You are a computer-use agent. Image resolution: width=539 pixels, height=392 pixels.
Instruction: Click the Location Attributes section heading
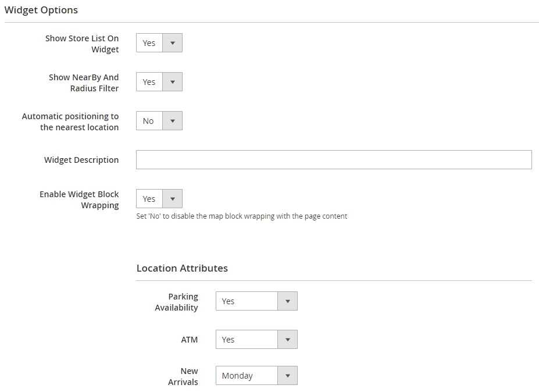(x=182, y=268)
